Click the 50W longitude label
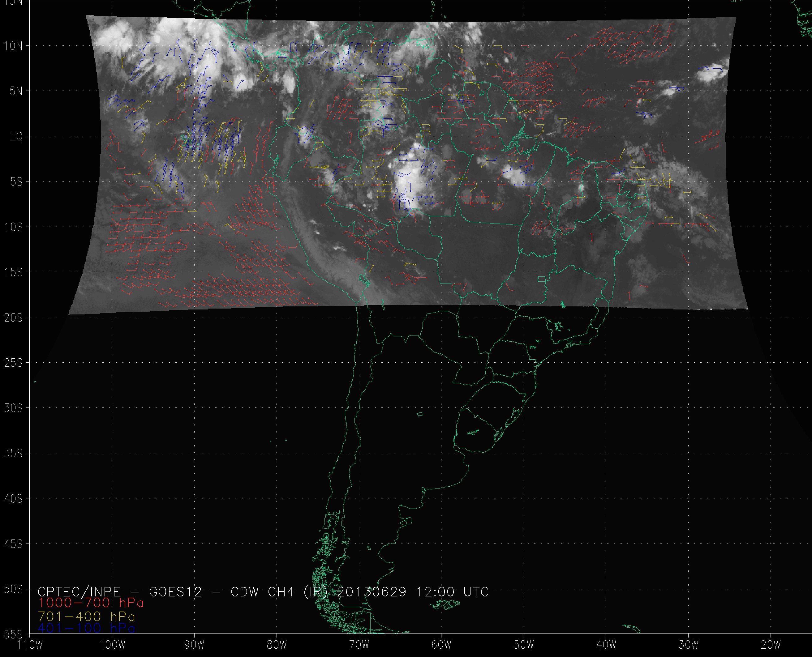 click(x=524, y=645)
